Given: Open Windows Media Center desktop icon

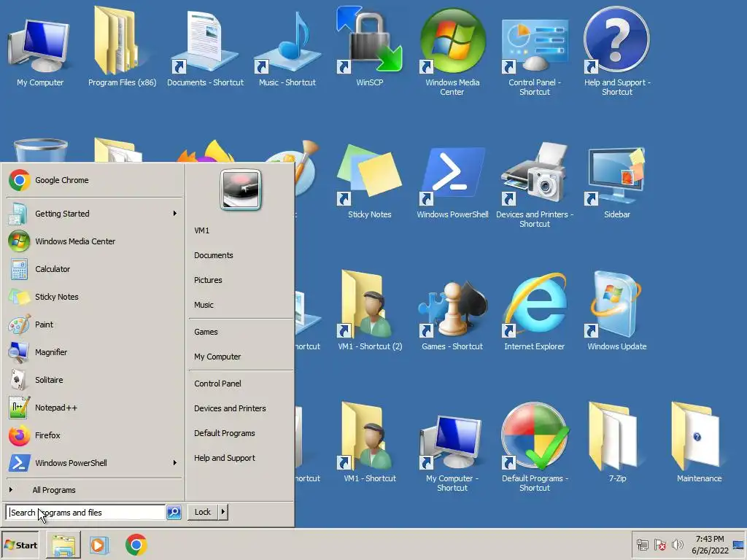Looking at the screenshot, I should [x=452, y=52].
